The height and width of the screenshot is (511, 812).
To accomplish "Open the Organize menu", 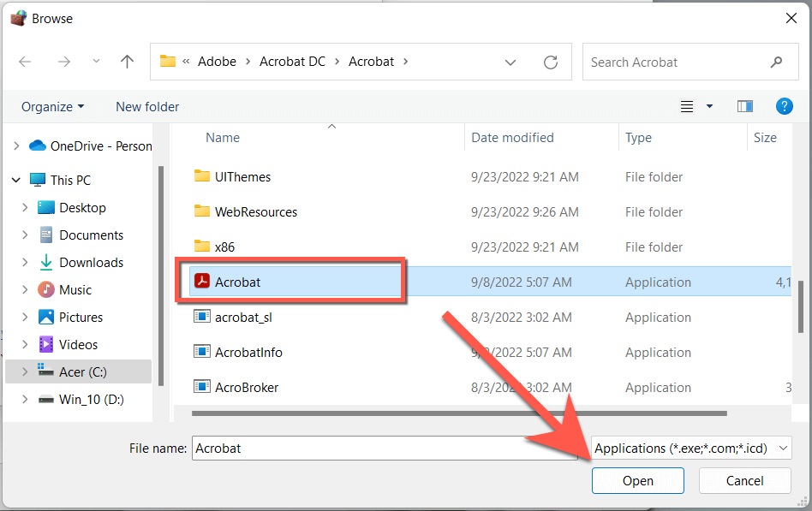I will (x=53, y=107).
